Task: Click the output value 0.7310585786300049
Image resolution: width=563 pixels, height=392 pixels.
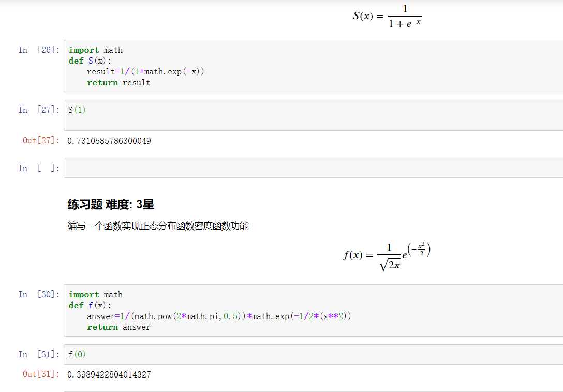Action: point(109,141)
